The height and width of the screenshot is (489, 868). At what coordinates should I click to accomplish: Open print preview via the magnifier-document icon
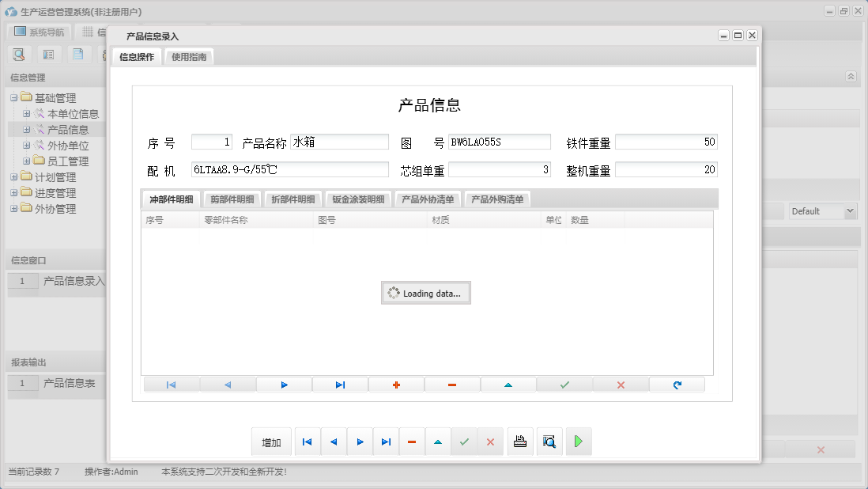[x=549, y=442]
